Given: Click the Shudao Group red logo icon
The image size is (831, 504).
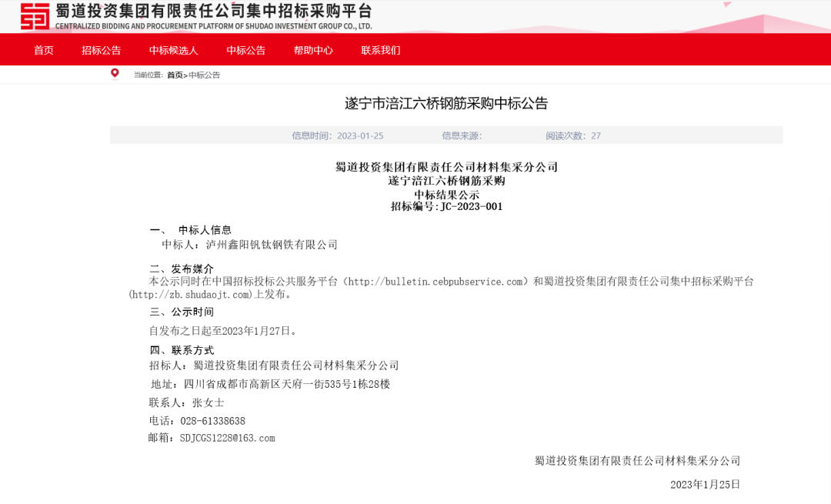Looking at the screenshot, I should coord(35,16).
